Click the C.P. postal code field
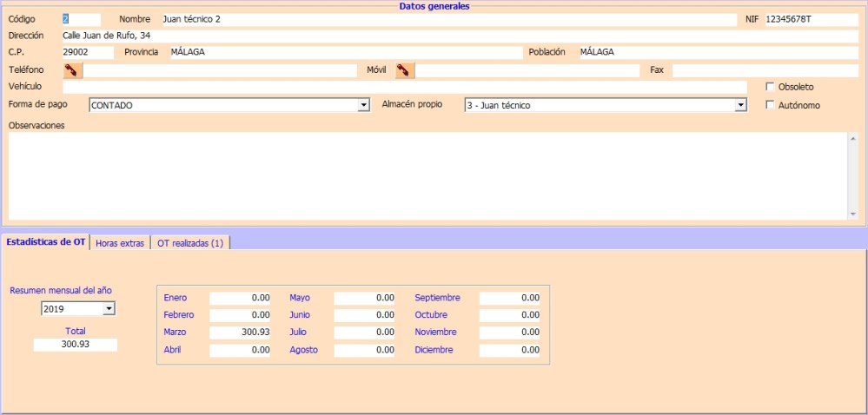The image size is (868, 415). (87, 52)
